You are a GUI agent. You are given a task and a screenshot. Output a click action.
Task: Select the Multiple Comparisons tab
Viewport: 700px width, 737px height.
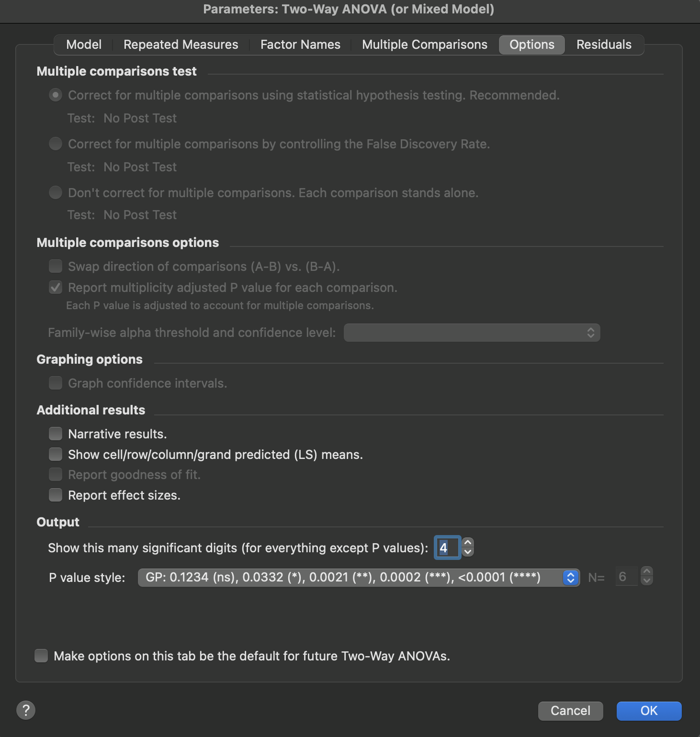click(424, 45)
